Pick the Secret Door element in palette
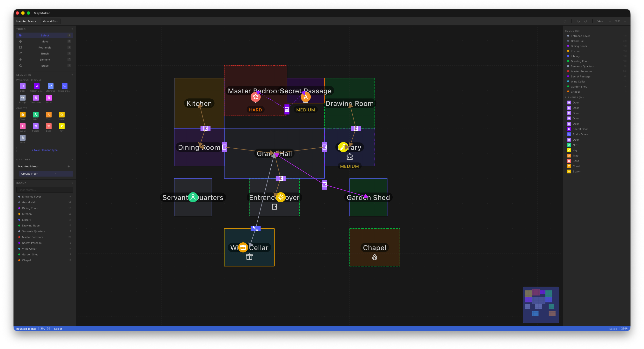Screen dimensions: 644x349 pyautogui.click(x=36, y=86)
